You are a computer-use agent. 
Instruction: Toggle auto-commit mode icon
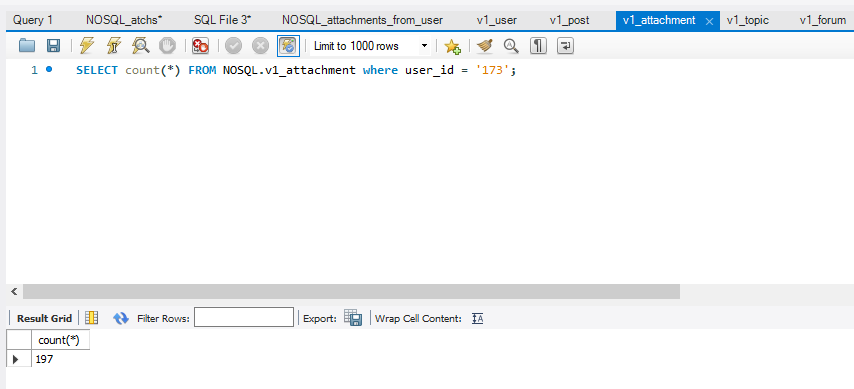pos(289,46)
